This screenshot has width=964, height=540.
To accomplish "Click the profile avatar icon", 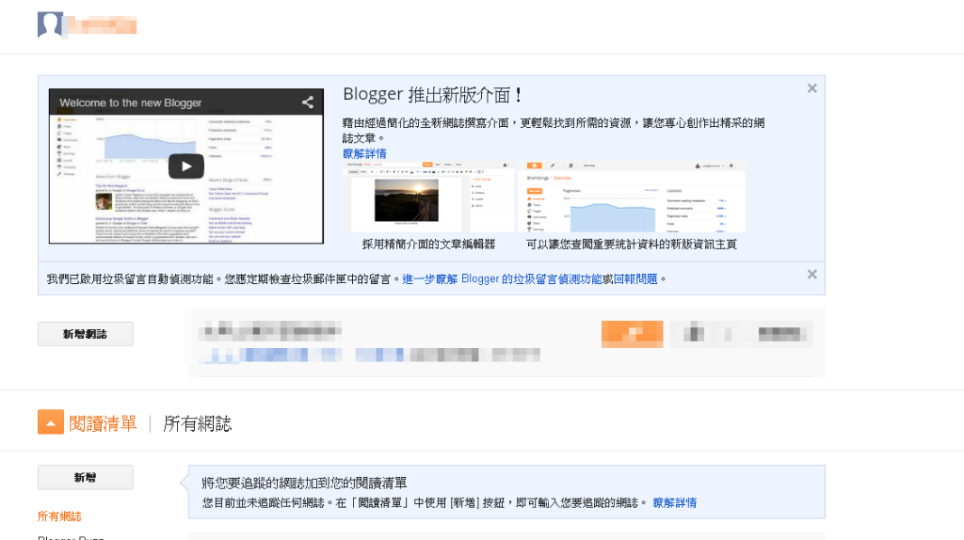I will point(50,25).
